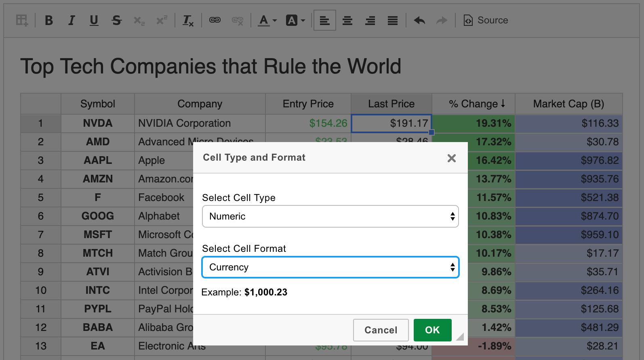644x360 pixels.
Task: Click the fill handle of selected cell
Action: click(431, 132)
